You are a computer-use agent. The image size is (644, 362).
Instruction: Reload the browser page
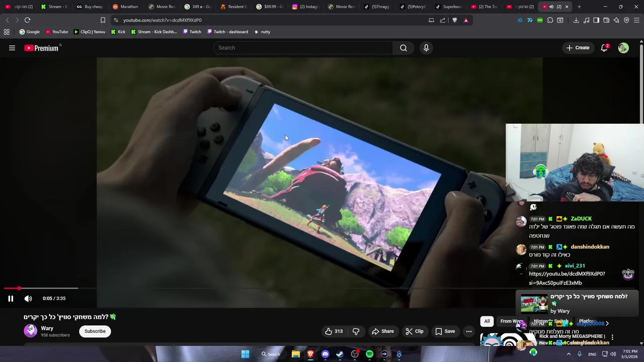(x=27, y=20)
